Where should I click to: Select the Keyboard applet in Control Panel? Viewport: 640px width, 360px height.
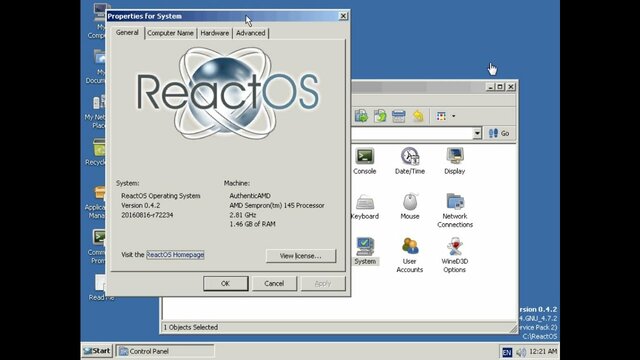click(364, 206)
